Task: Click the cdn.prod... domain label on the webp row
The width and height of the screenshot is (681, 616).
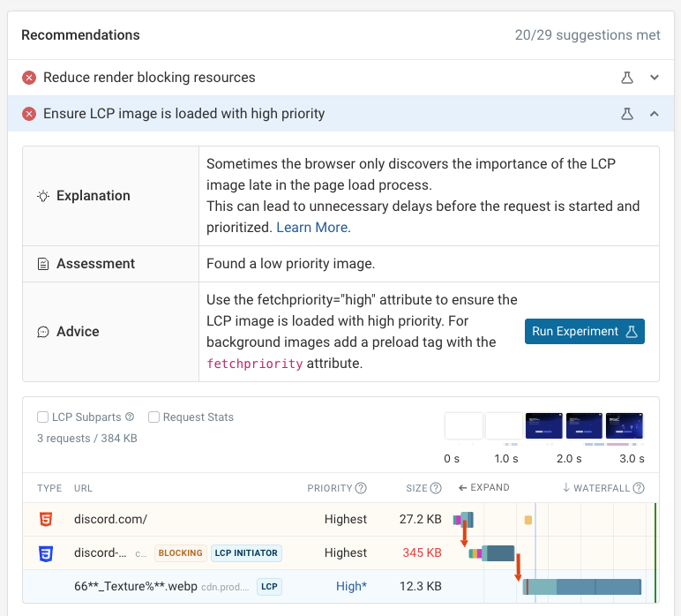Action: coord(225,588)
